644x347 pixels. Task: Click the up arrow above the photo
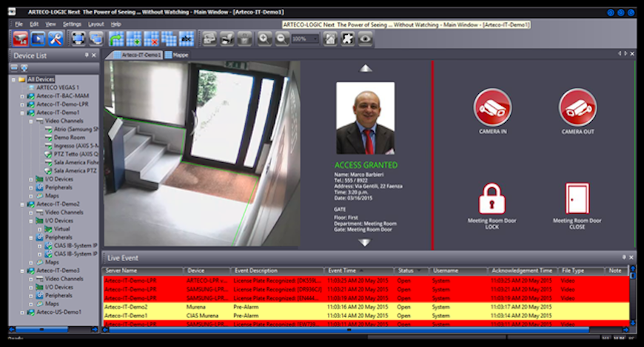tap(366, 68)
